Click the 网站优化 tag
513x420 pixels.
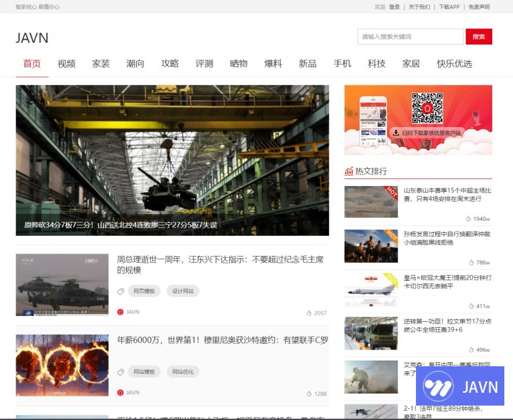[183, 372]
